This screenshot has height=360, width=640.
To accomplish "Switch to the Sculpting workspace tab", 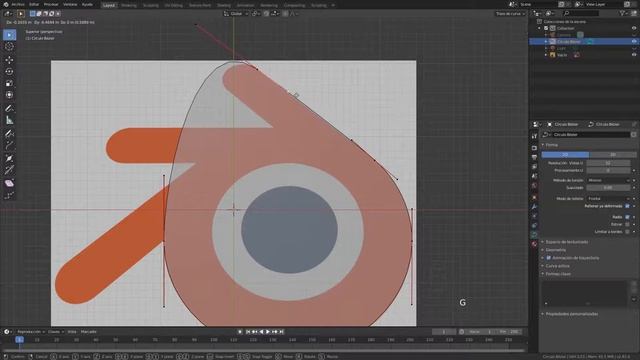I will point(151,5).
